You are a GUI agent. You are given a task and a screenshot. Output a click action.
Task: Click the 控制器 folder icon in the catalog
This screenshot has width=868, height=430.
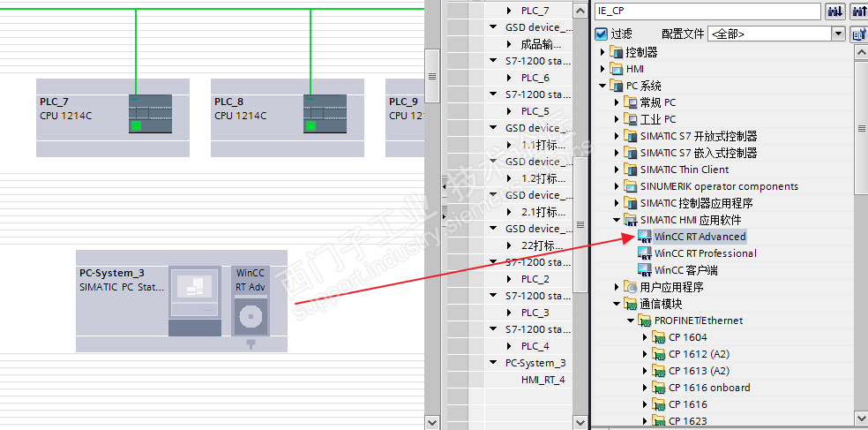coord(616,52)
